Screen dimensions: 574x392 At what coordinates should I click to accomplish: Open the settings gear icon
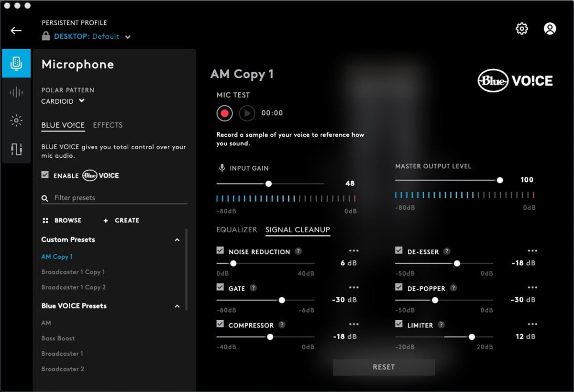pyautogui.click(x=521, y=29)
